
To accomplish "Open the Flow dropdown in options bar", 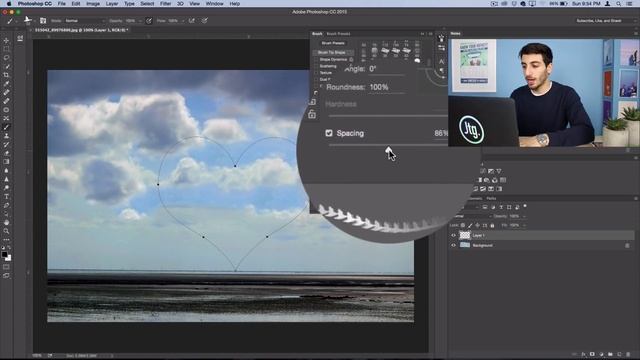I will click(182, 21).
